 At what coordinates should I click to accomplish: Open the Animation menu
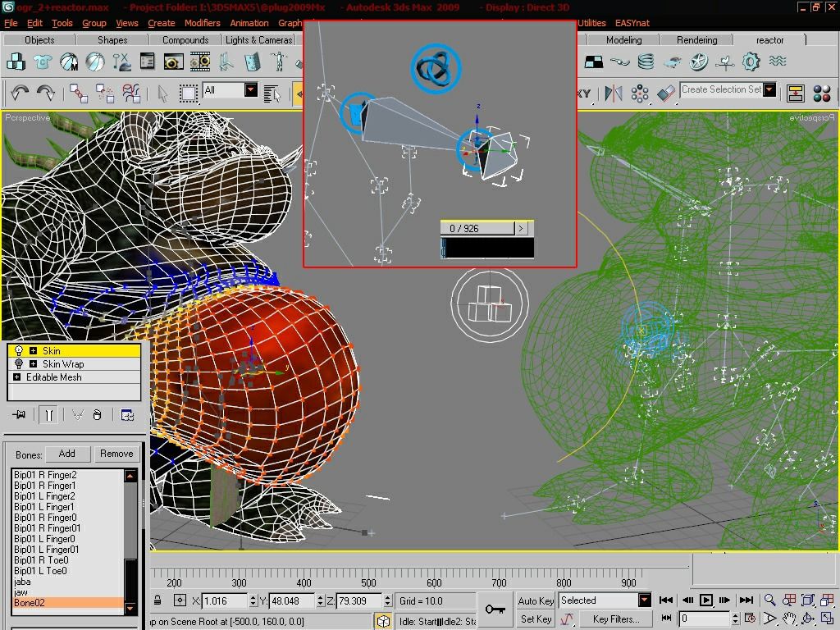(249, 23)
